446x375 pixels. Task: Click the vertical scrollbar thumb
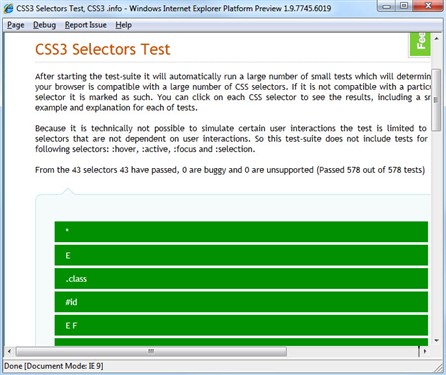[436, 100]
